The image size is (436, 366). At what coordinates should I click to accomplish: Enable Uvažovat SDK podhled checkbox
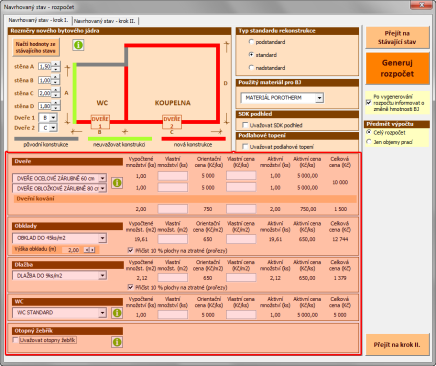(245, 125)
